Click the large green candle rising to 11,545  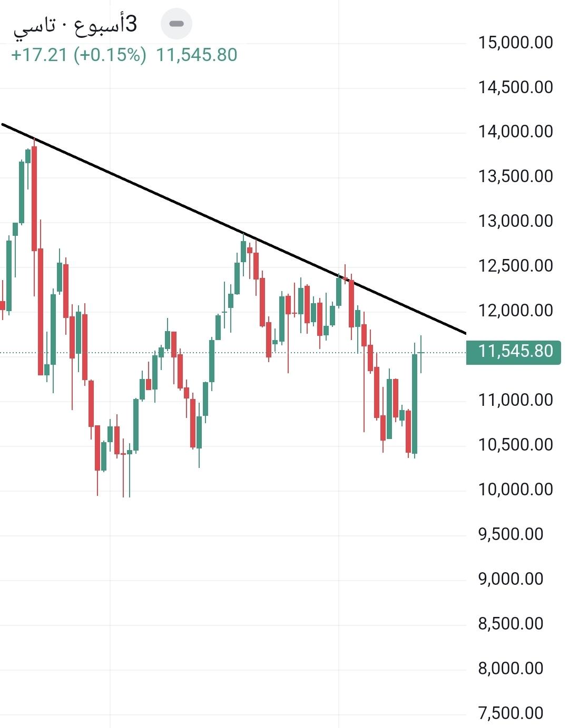(415, 403)
